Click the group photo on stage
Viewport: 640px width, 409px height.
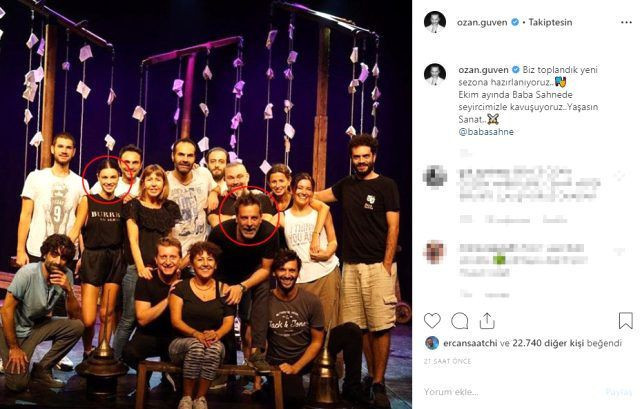[206, 204]
